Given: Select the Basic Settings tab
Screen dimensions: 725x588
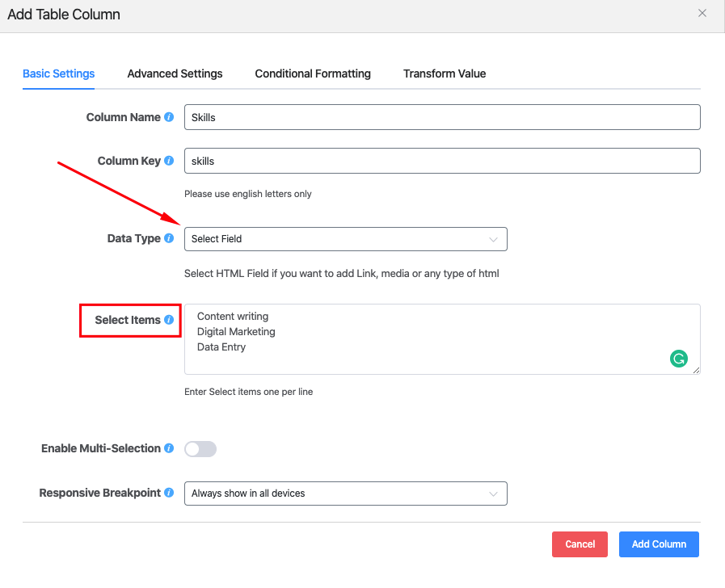Looking at the screenshot, I should coord(58,73).
